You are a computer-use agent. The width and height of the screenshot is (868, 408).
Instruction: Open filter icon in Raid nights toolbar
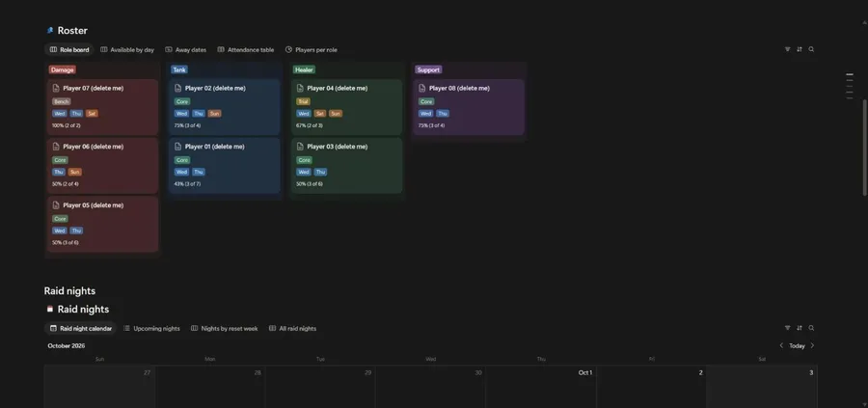click(787, 328)
